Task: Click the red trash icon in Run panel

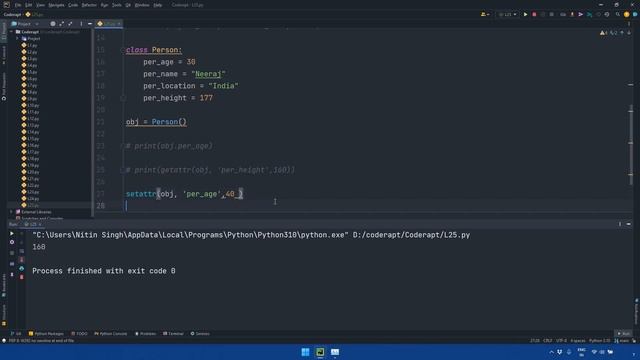Action: coord(22,277)
